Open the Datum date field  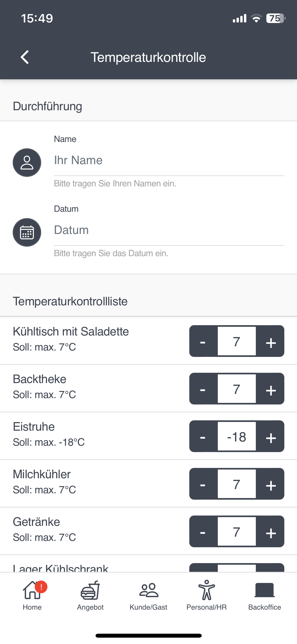tap(169, 230)
